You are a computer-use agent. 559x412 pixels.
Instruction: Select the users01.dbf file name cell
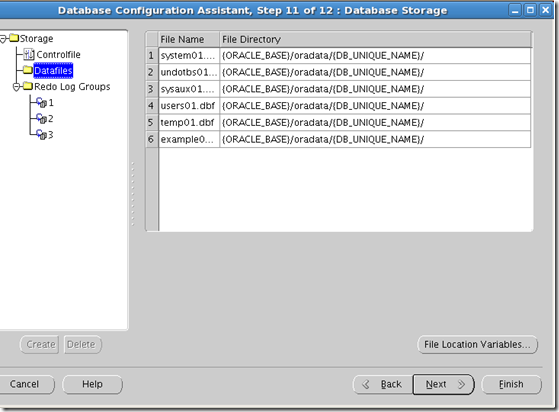click(189, 106)
